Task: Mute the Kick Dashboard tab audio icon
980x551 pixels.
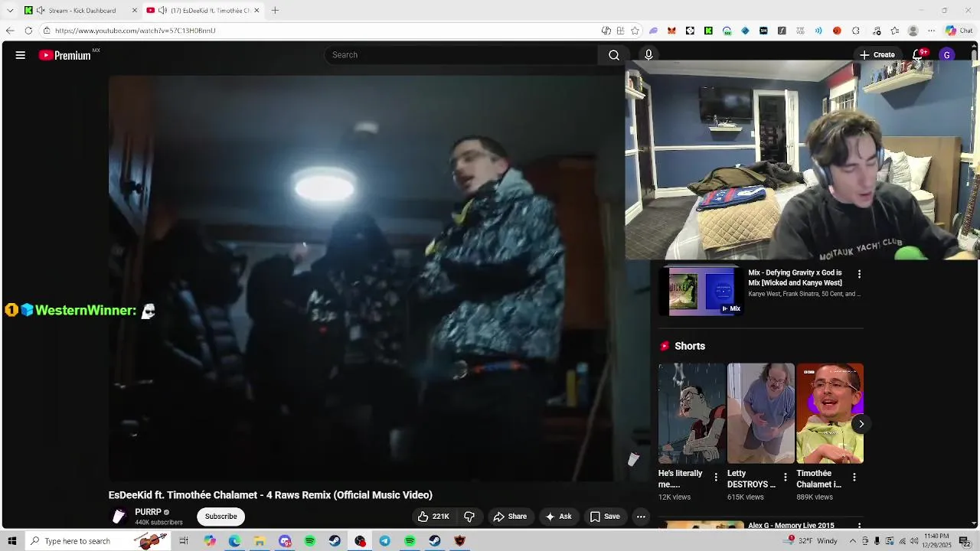Action: coord(41,10)
